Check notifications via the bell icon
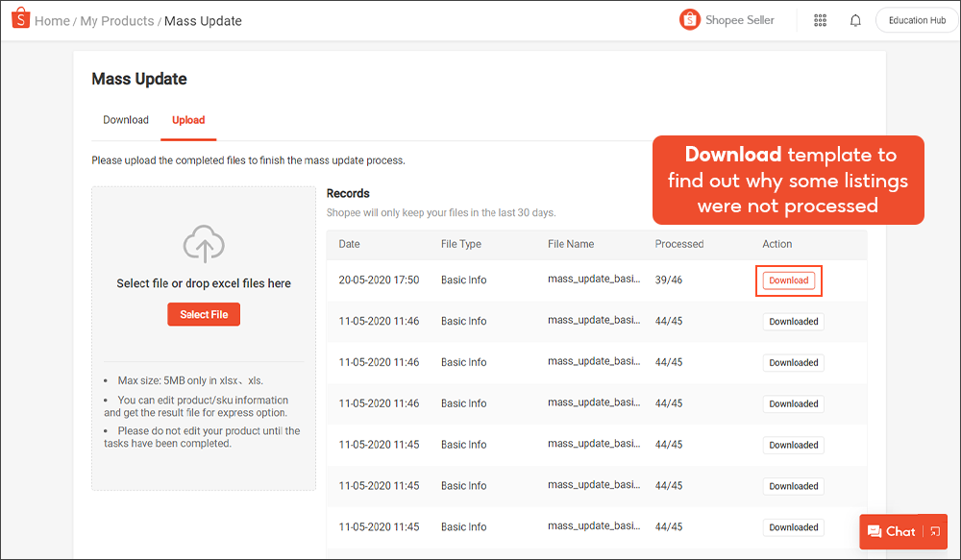 click(x=855, y=20)
